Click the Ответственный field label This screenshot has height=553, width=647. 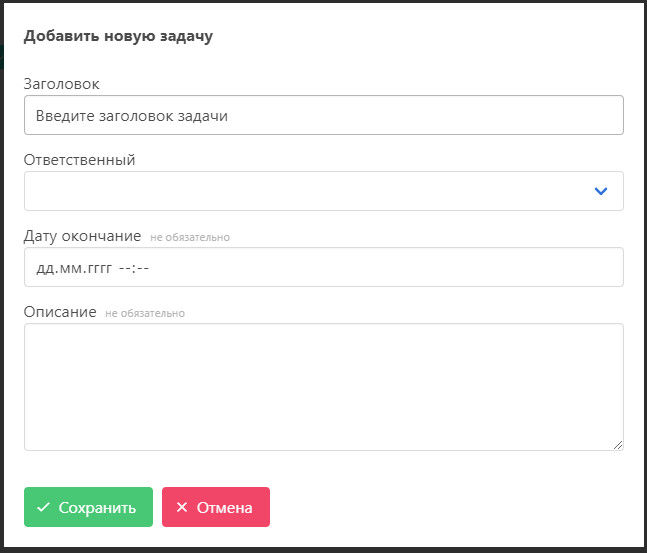(79, 160)
